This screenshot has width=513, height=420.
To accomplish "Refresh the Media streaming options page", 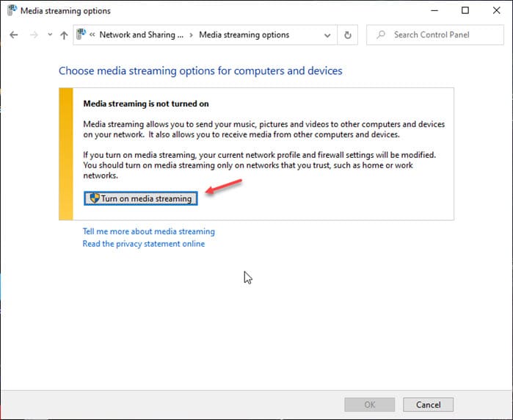I will (347, 35).
